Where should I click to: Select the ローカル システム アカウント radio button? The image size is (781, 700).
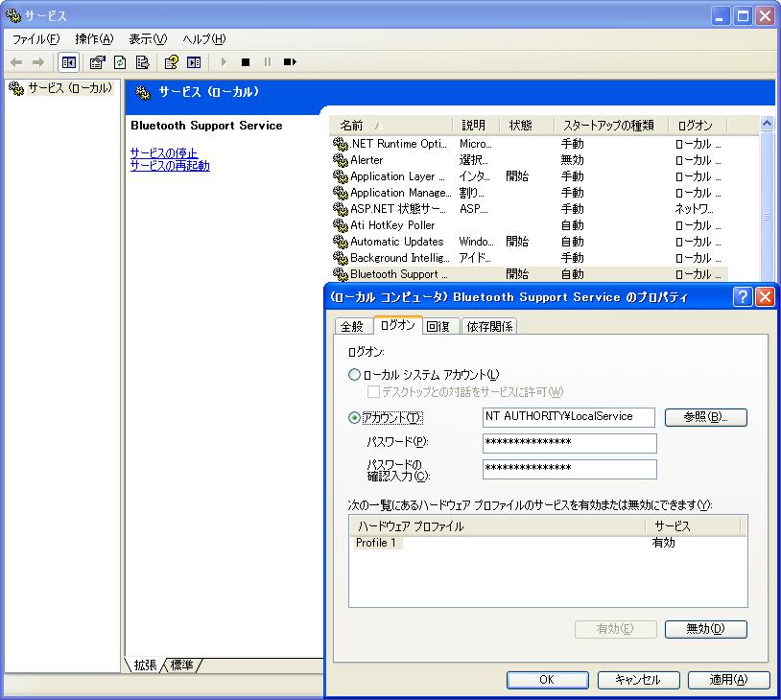(x=354, y=374)
